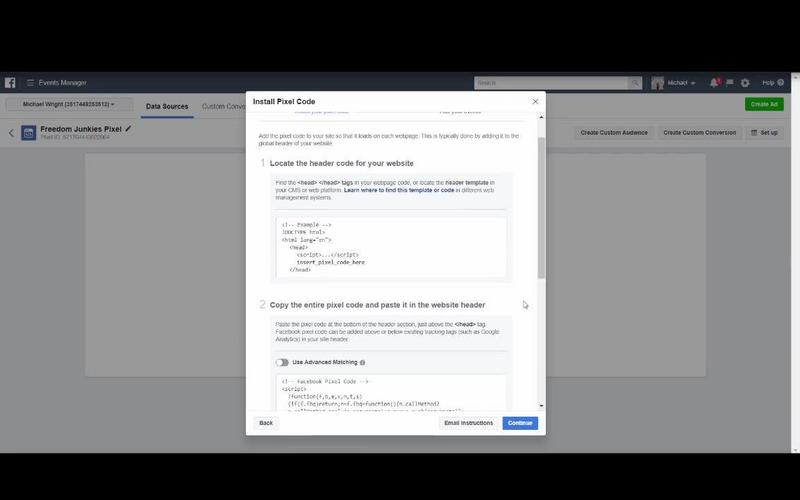Click Create Custom Audience button
The image size is (800, 500).
click(614, 133)
